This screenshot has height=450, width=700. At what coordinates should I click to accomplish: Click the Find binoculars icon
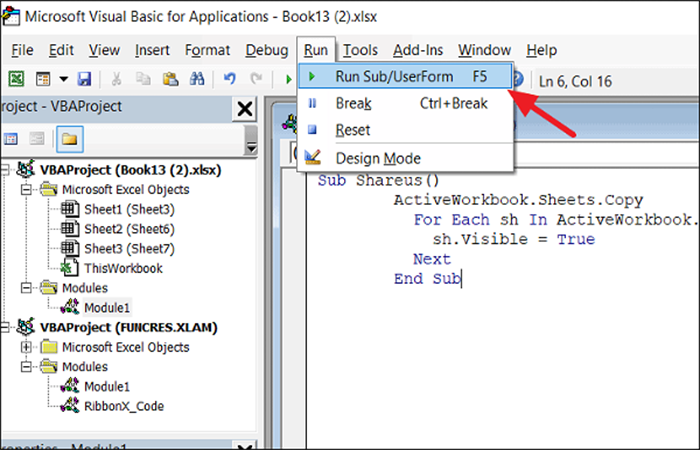(197, 79)
